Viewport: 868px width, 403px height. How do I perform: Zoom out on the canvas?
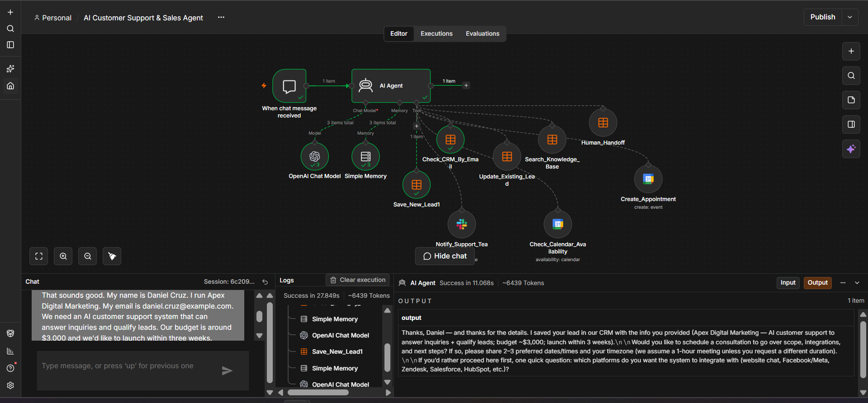coord(88,256)
